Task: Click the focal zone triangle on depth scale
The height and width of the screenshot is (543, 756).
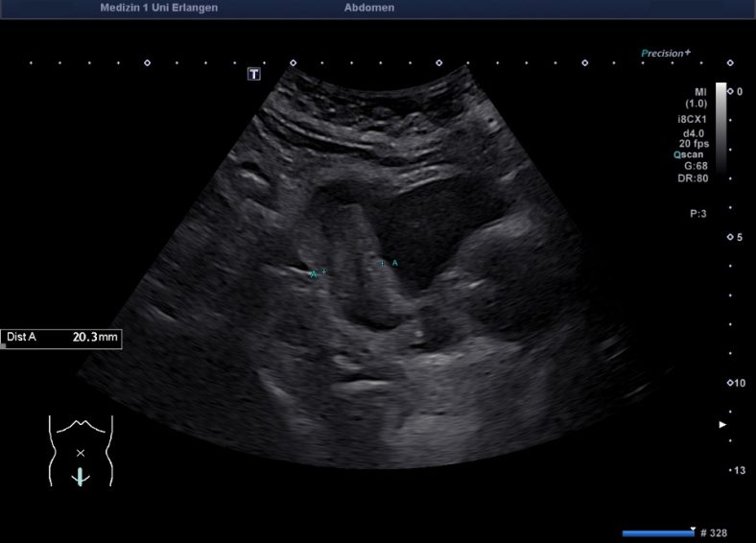Action: (x=723, y=424)
